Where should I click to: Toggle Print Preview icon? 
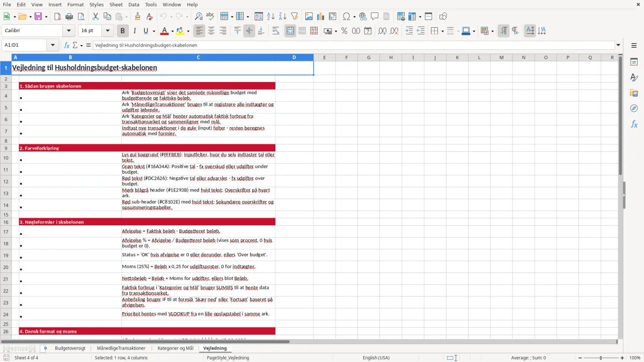(x=81, y=17)
